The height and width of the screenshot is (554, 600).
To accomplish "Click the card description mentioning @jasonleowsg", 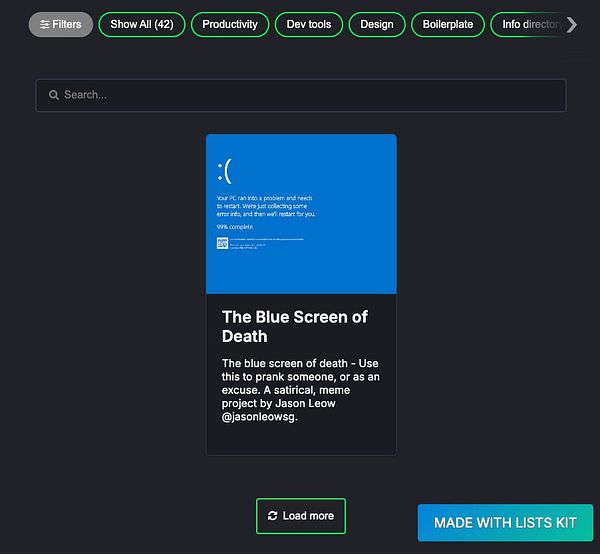I will point(301,390).
